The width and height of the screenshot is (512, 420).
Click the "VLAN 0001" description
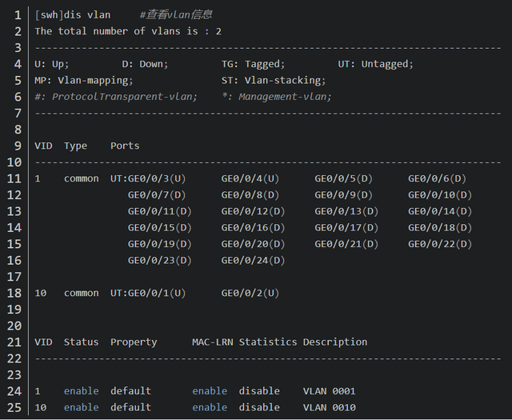[329, 391]
